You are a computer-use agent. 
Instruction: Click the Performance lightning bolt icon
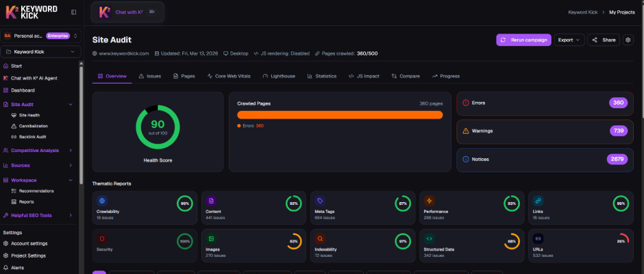coord(430,201)
